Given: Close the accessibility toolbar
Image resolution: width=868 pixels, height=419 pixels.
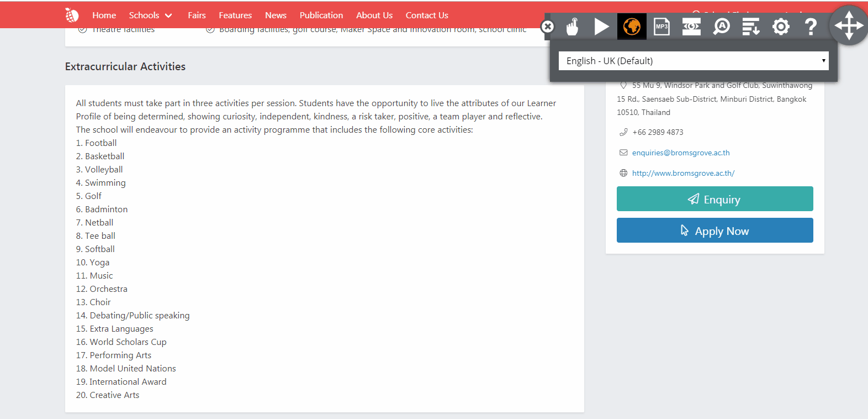Looking at the screenshot, I should click(547, 27).
